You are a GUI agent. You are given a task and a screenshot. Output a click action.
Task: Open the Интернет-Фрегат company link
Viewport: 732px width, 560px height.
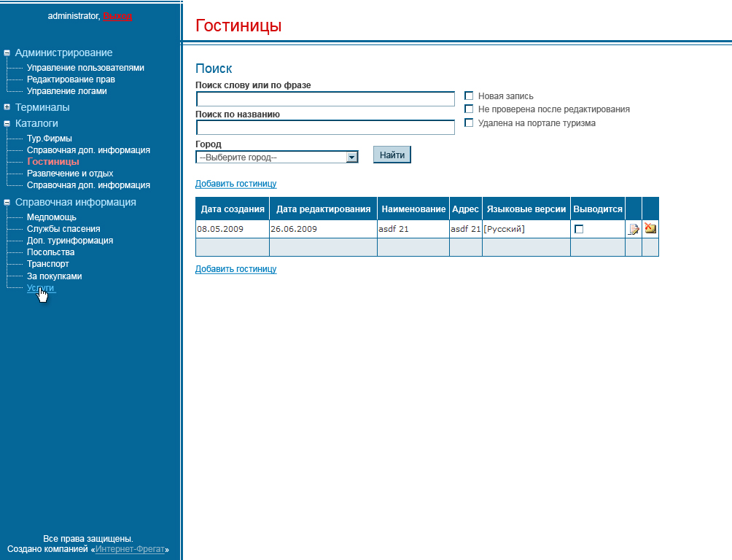(x=130, y=549)
